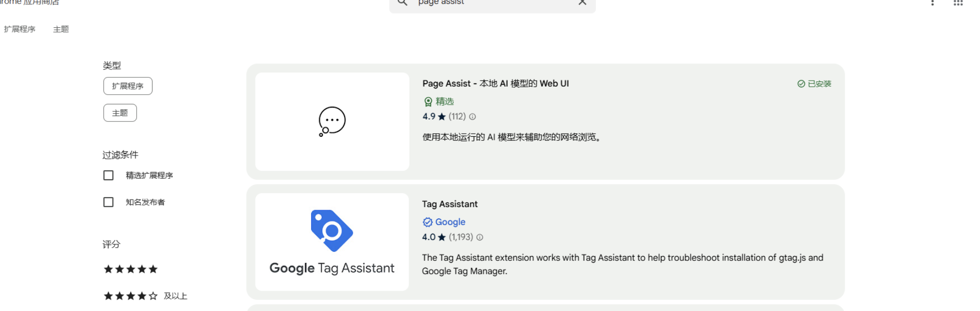This screenshot has height=311, width=980.
Task: Select the 扩展程序 type filter chip
Action: click(128, 86)
